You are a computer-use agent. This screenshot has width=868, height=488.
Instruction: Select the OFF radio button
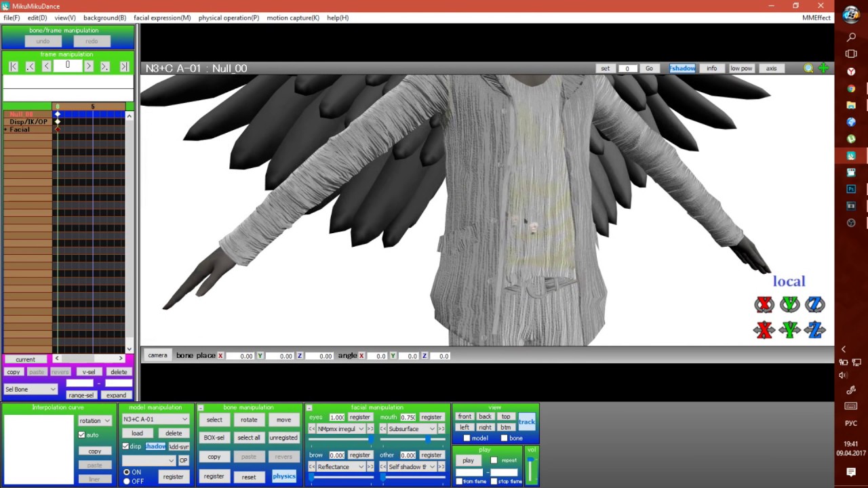tap(126, 481)
